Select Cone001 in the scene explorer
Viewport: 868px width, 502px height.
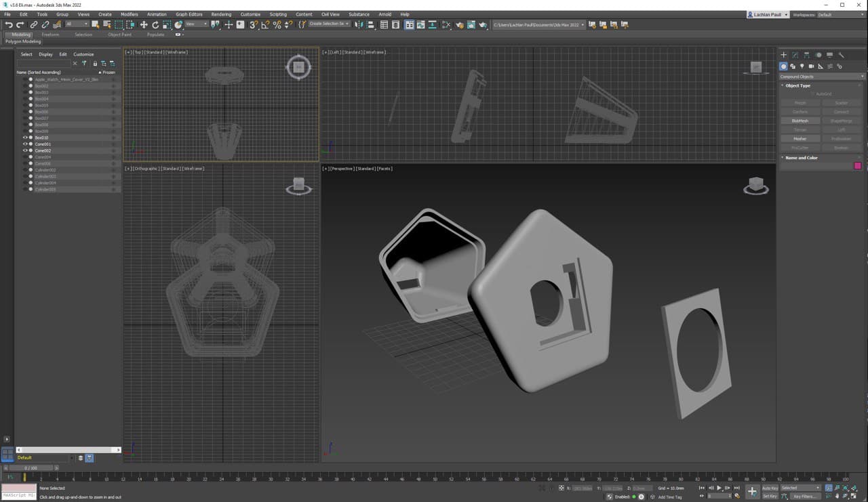click(x=43, y=144)
